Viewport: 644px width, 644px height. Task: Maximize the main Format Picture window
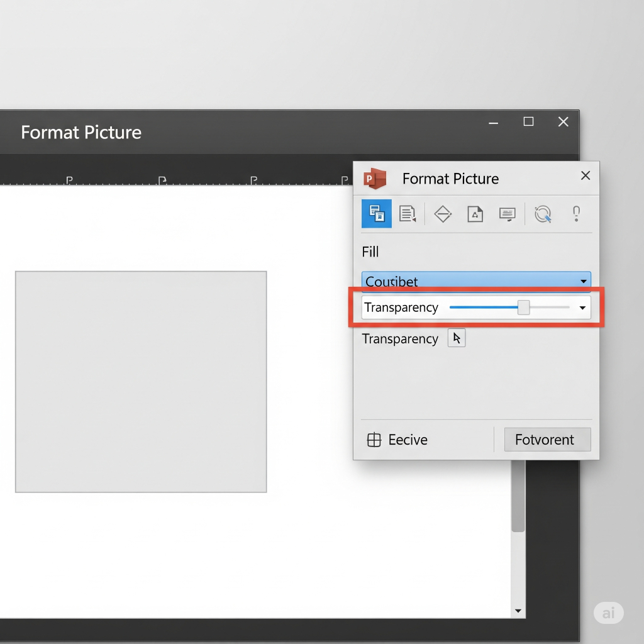(x=528, y=122)
